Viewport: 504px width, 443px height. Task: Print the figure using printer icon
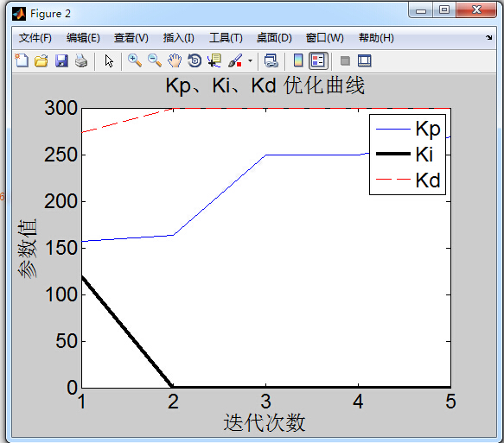pos(81,60)
